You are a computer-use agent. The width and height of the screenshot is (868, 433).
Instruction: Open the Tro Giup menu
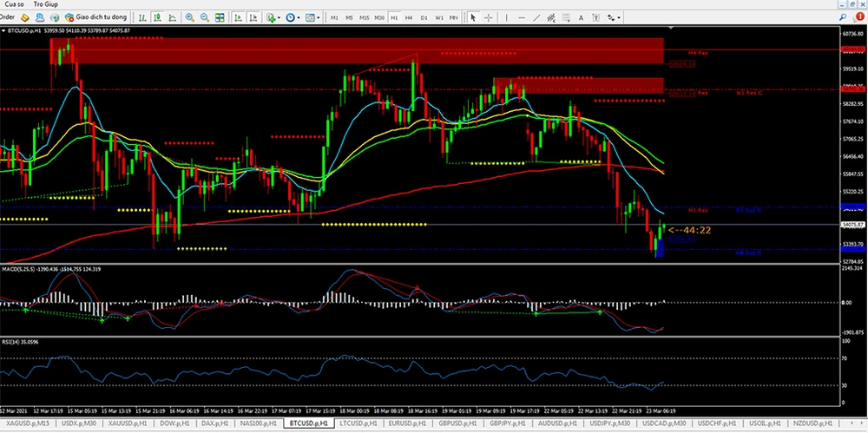click(45, 4)
